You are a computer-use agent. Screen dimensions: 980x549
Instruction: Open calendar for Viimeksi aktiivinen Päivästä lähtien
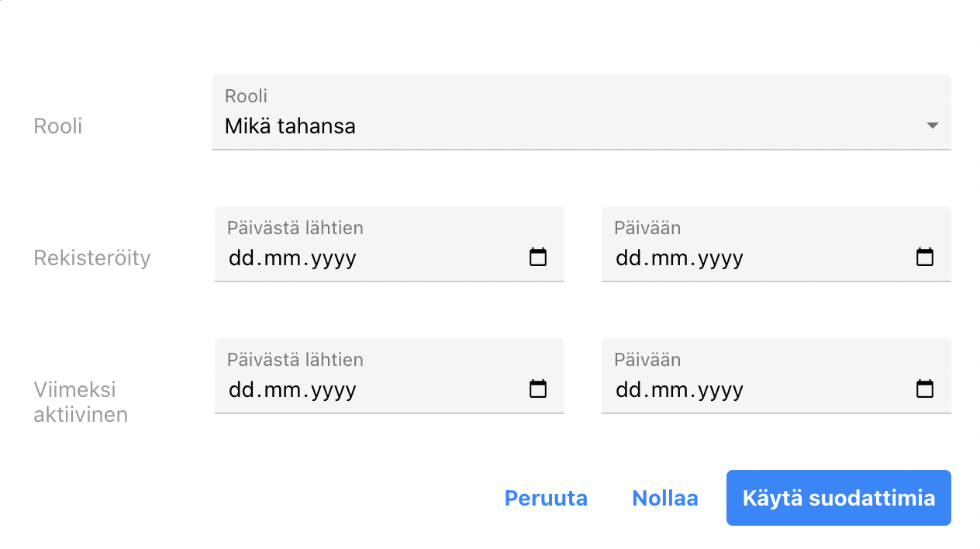click(537, 389)
